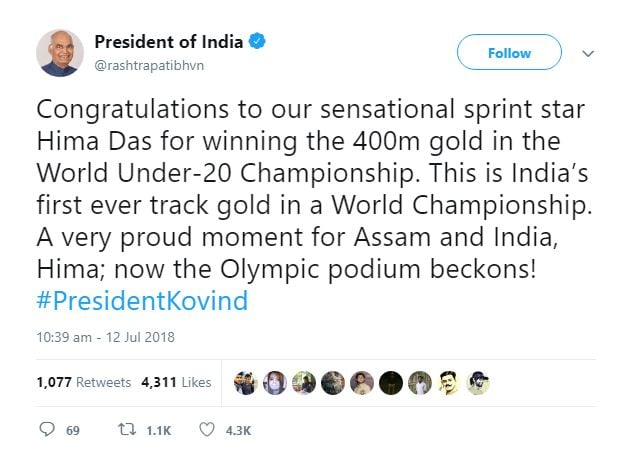
Task: Click the blue verified badge
Action: [x=258, y=42]
